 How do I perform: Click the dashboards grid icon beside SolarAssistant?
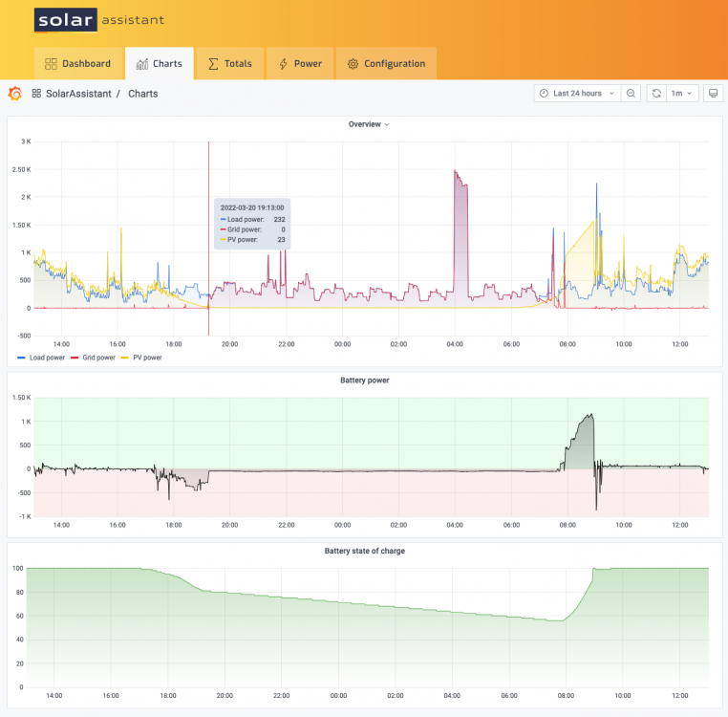point(36,94)
